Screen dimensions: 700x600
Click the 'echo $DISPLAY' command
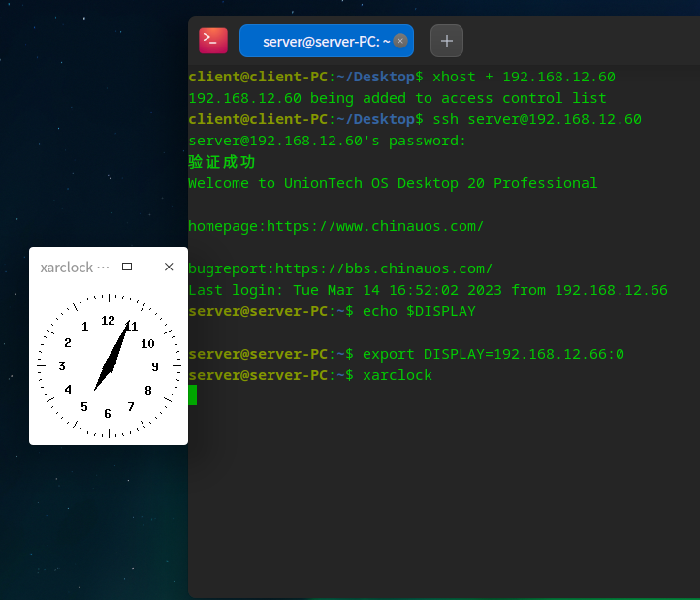[x=419, y=311]
